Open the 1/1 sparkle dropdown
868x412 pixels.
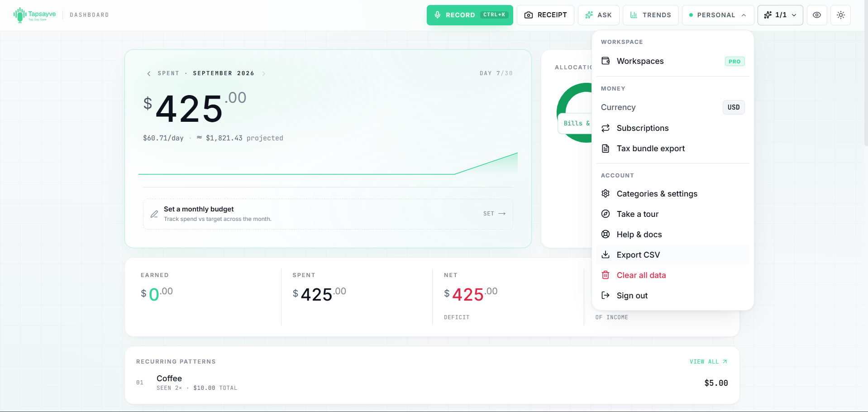pos(780,15)
